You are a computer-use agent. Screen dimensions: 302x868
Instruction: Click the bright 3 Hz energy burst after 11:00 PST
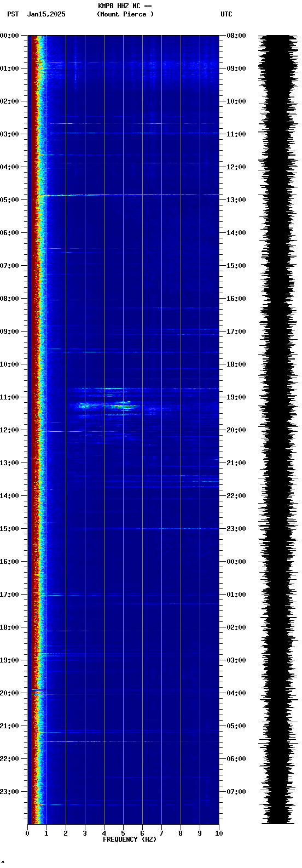(84, 406)
